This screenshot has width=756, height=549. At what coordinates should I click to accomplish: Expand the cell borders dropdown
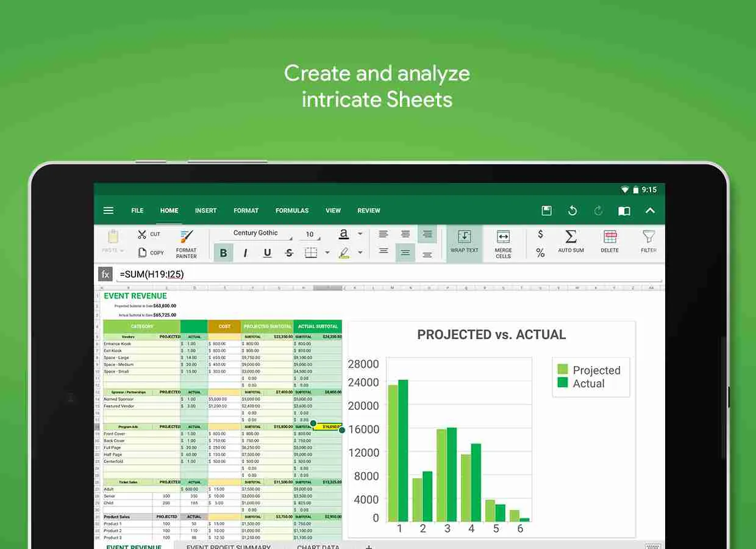(x=327, y=252)
